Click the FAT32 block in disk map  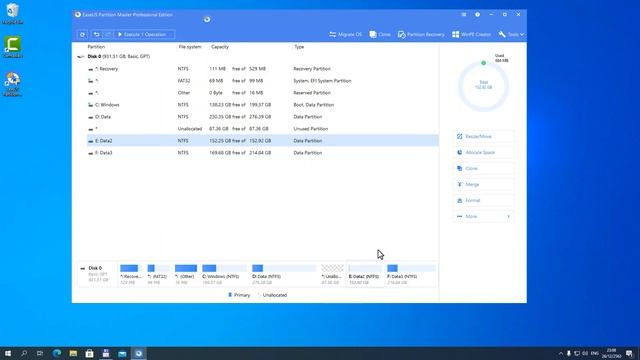(158, 274)
